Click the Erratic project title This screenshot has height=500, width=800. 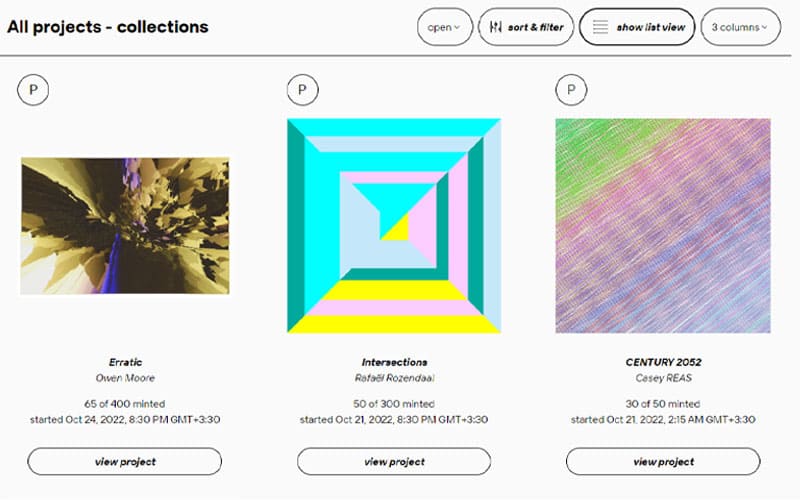coord(124,362)
